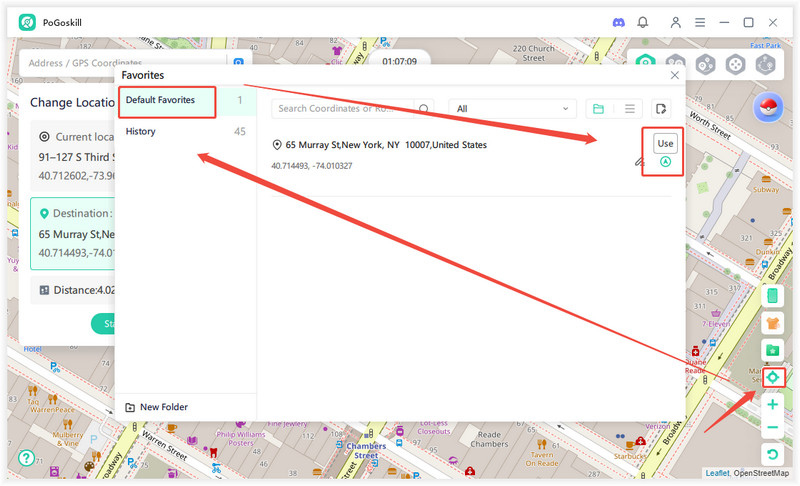This screenshot has width=800, height=486.
Task: Click coordinates 40.714493, -74.010327
Action: tap(312, 166)
